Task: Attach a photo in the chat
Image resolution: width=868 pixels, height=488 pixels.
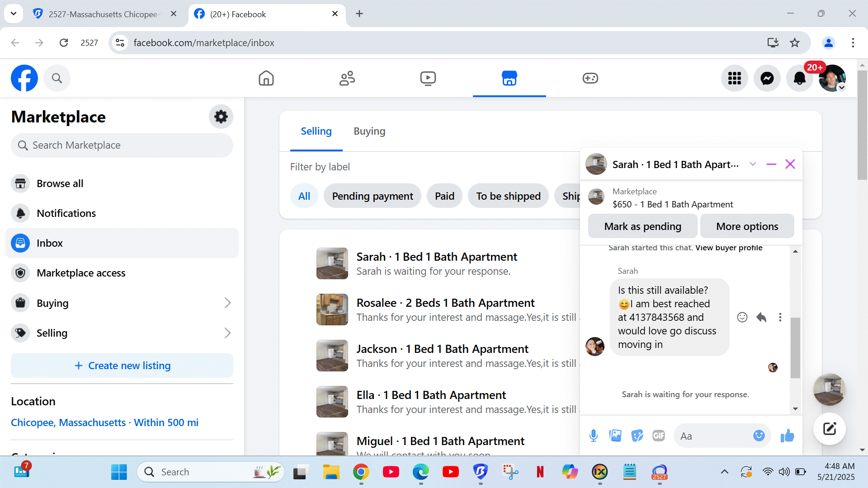Action: point(615,436)
